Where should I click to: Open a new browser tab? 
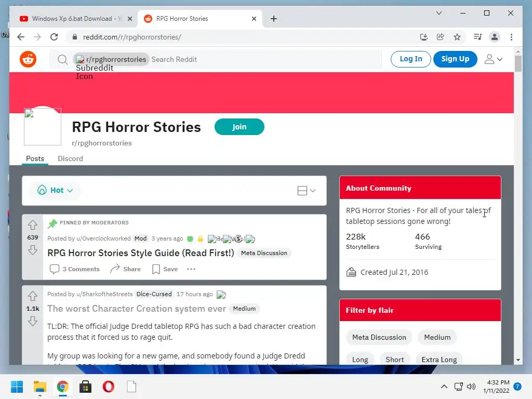click(274, 19)
